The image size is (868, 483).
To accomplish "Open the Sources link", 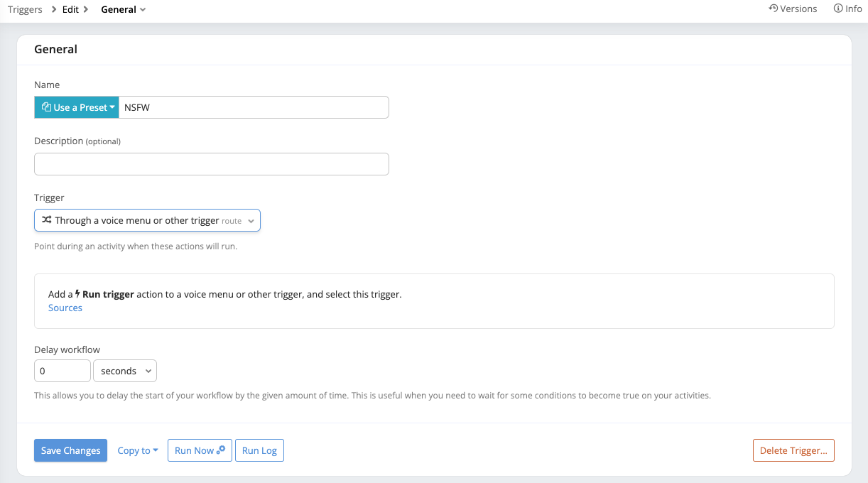I will pos(65,308).
